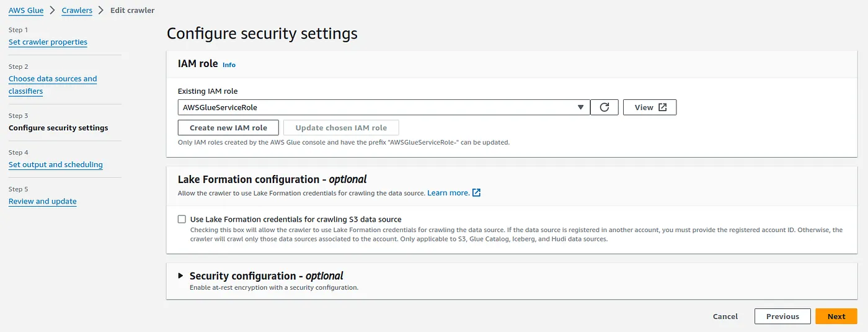
Task: Click external link icon on View button
Action: 662,107
